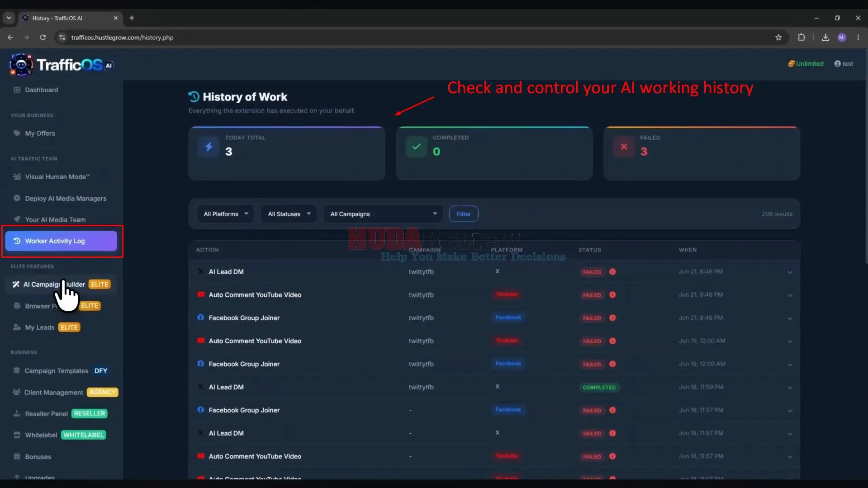Open the Dashboard menu item
This screenshot has height=488, width=868.
pos(61,90)
